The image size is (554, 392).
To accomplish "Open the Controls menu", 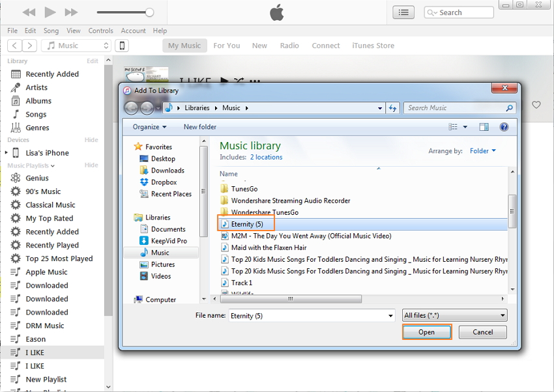I will pos(100,31).
